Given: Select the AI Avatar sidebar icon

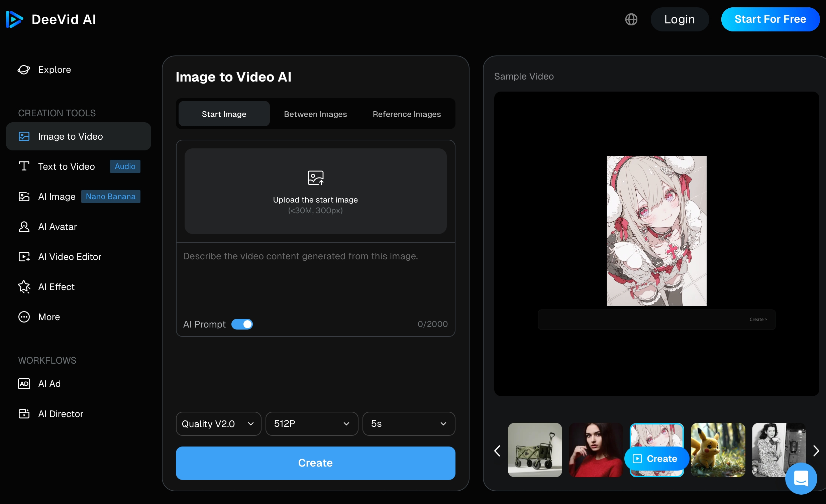Looking at the screenshot, I should tap(24, 227).
